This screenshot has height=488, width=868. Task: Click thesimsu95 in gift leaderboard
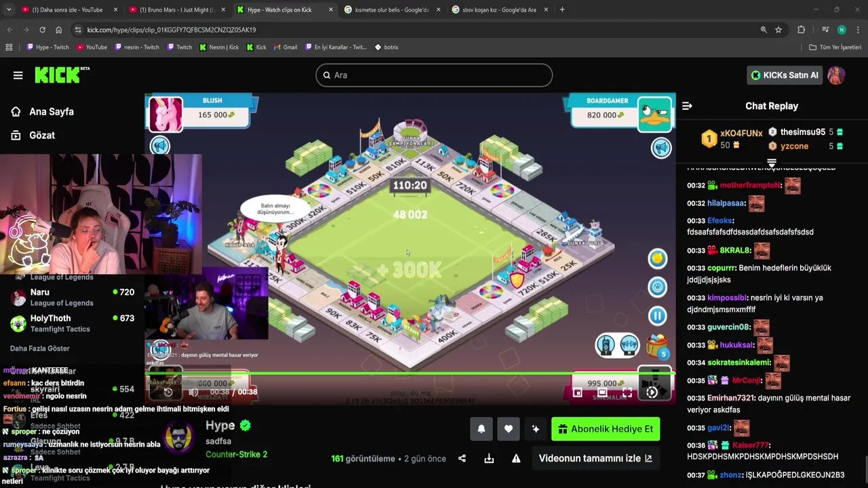[x=803, y=132]
